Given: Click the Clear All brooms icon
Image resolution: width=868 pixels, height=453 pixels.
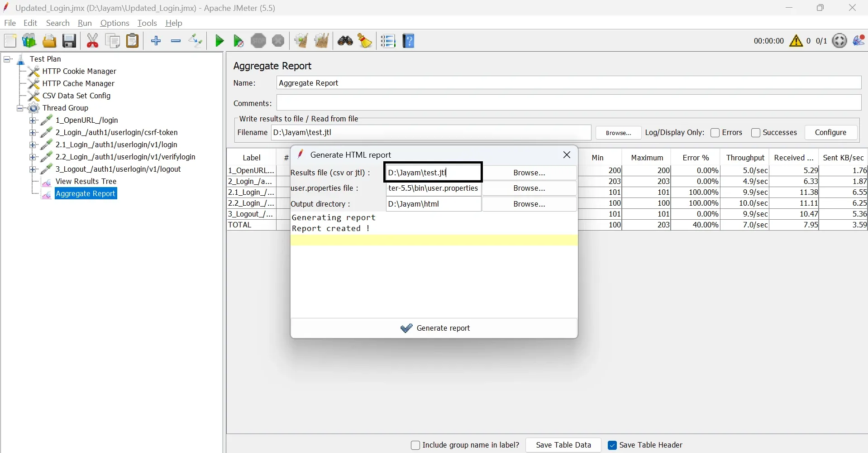Looking at the screenshot, I should point(321,41).
